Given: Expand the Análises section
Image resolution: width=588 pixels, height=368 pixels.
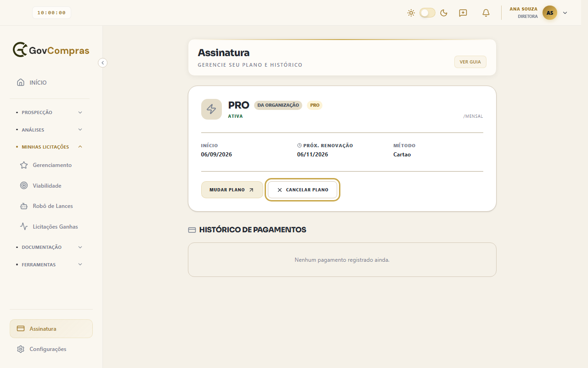Looking at the screenshot, I should tap(50, 130).
